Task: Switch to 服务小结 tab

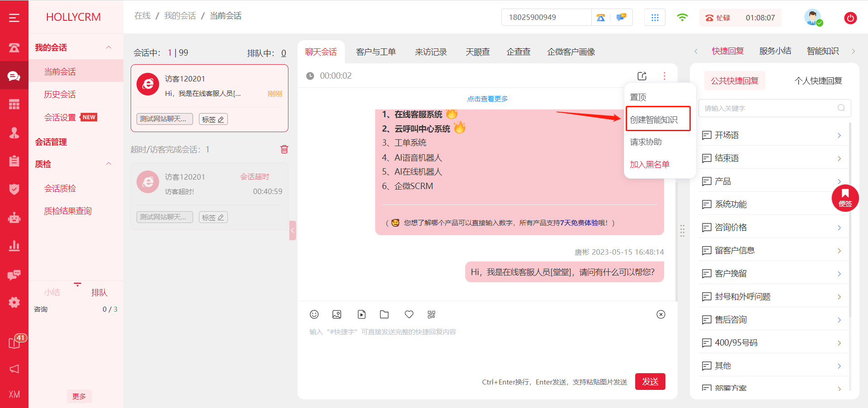Action: tap(775, 51)
